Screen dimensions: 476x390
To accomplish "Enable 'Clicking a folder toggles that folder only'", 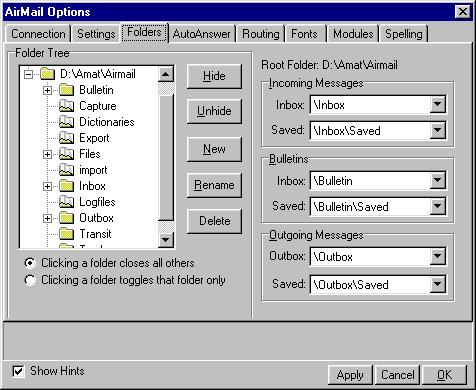I will pyautogui.click(x=30, y=280).
